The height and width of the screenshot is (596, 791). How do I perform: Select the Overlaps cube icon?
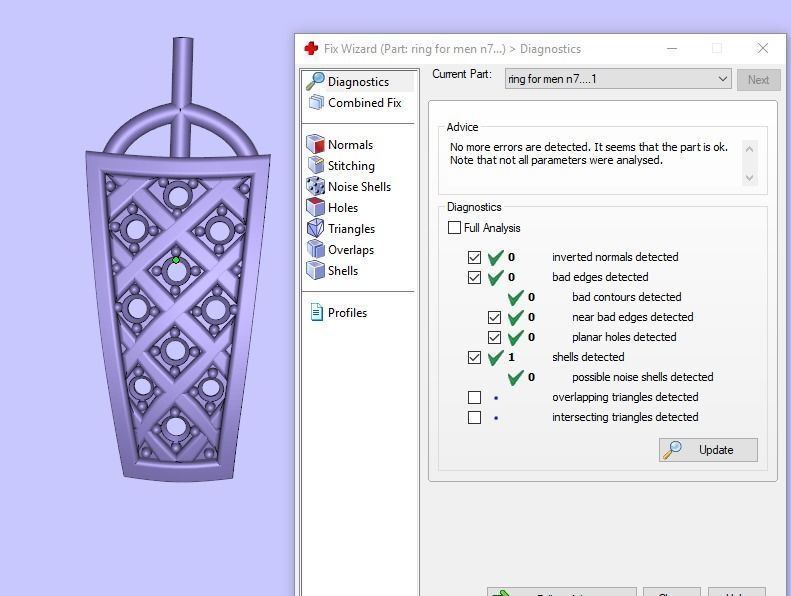click(316, 249)
